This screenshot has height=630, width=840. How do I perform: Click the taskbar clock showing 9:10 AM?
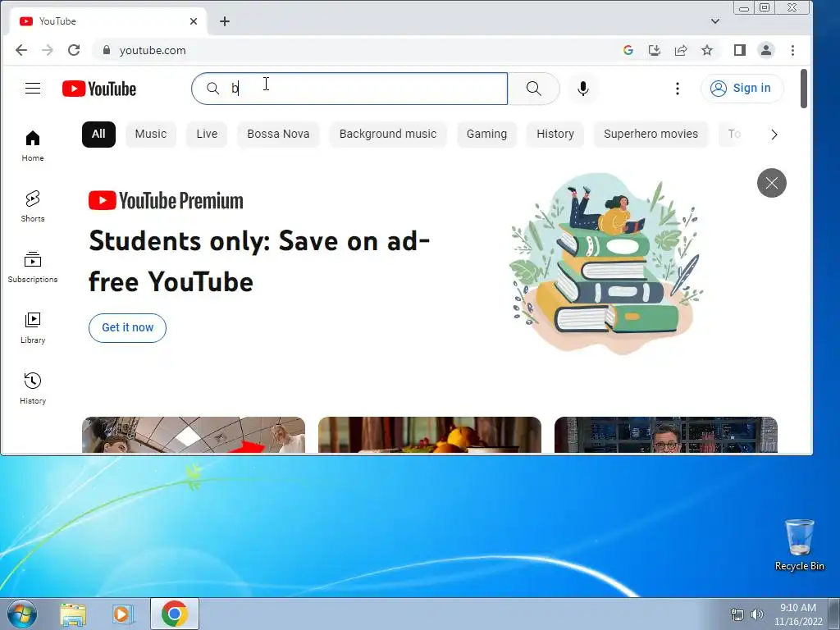[x=798, y=614]
